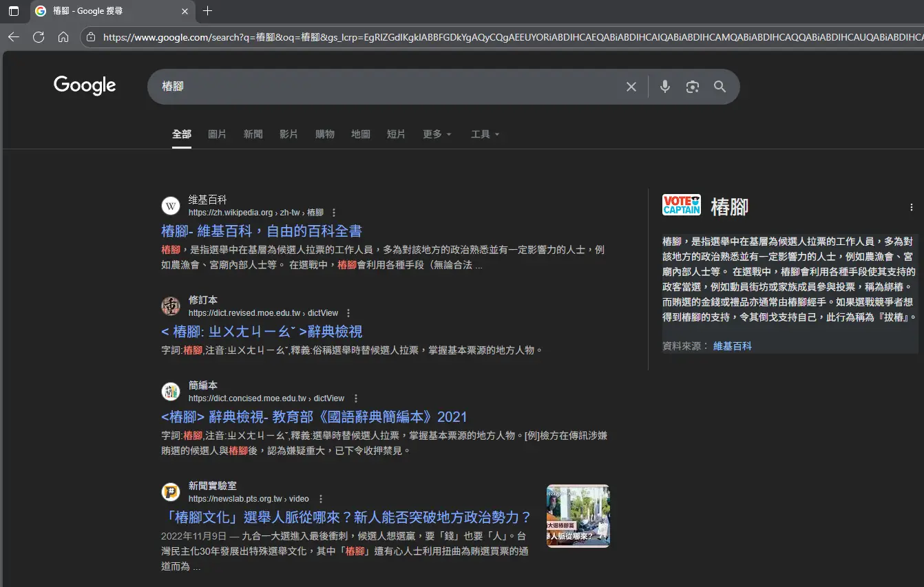Click the 樁腳 knowledge panel heading
Viewport: 924px width, 587px height.
[729, 206]
